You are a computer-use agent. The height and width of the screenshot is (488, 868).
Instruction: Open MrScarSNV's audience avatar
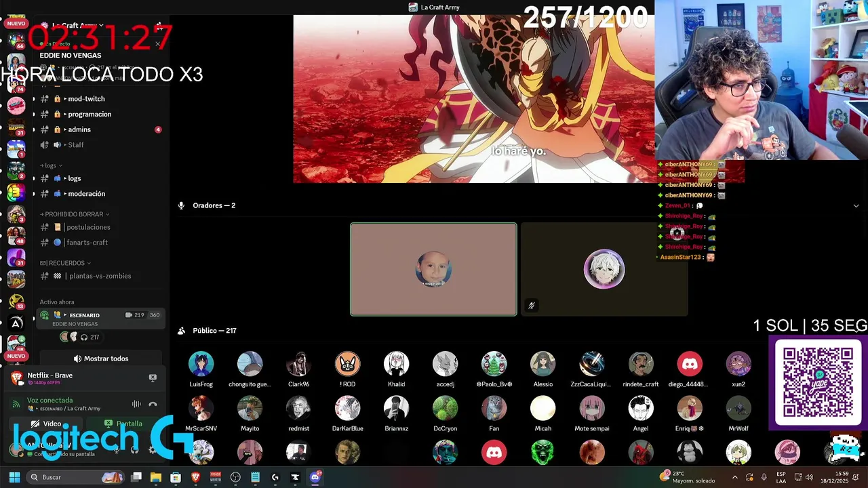201,409
